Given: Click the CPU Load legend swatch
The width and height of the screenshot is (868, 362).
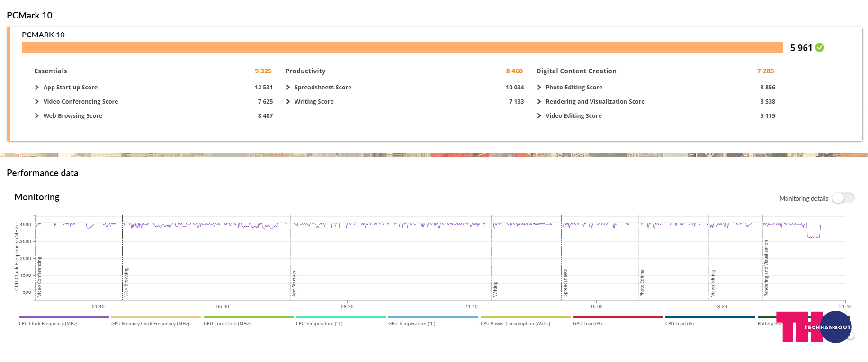Looking at the screenshot, I should [710, 317].
